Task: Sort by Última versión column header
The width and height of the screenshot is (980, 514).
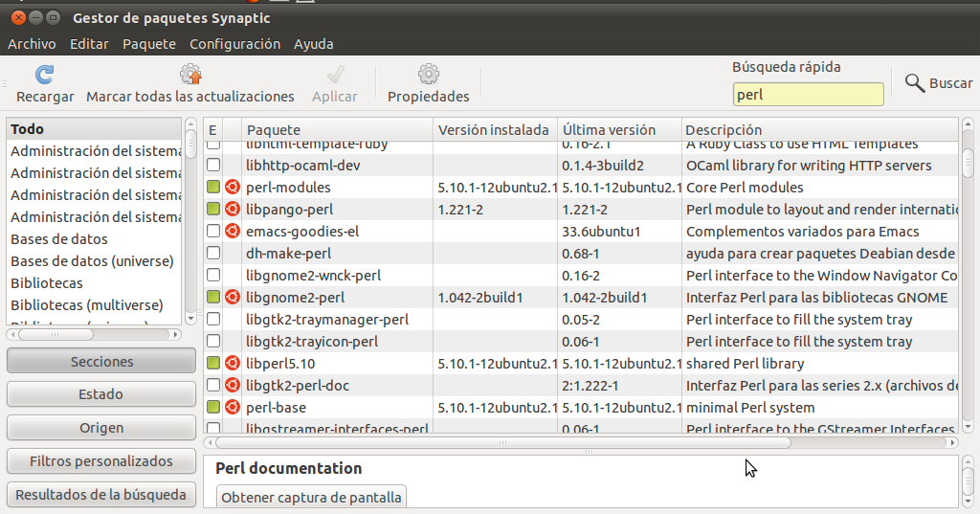Action: (x=619, y=129)
